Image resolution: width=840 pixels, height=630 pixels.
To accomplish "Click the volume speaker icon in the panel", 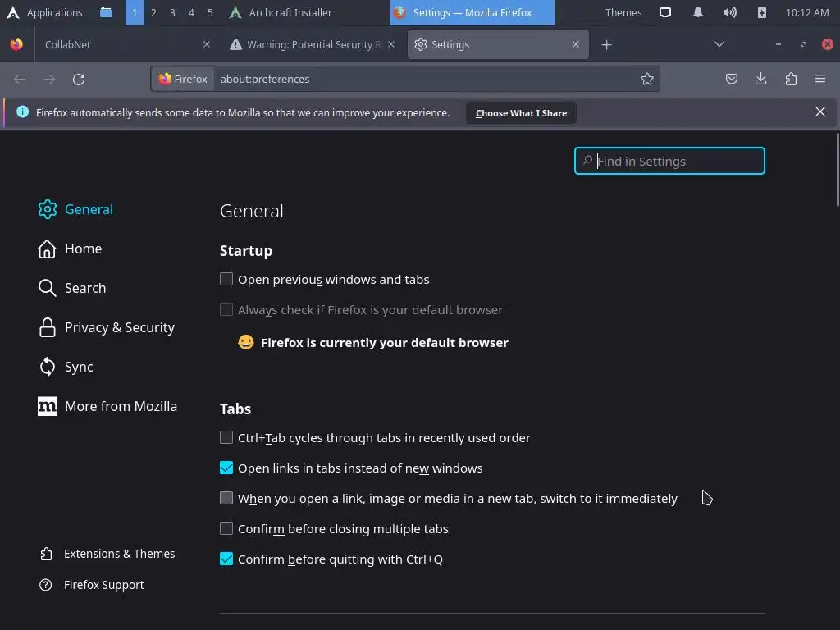I will click(x=729, y=12).
